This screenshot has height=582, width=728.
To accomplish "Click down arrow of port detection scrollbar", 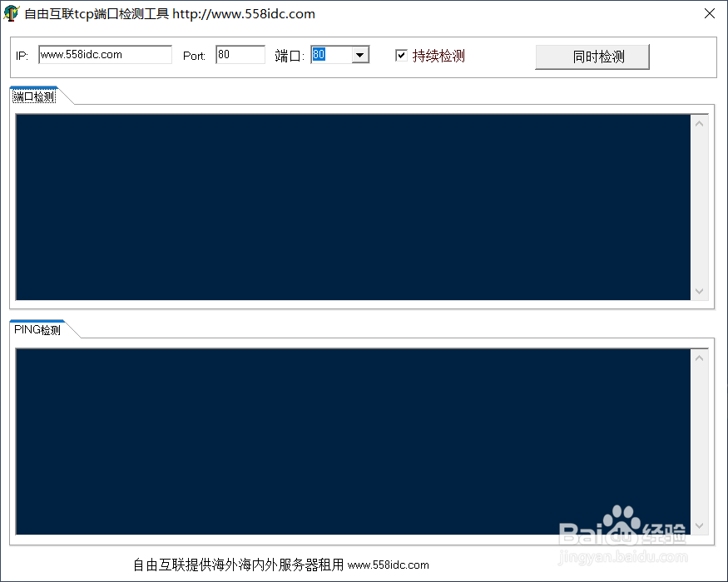I will point(699,291).
